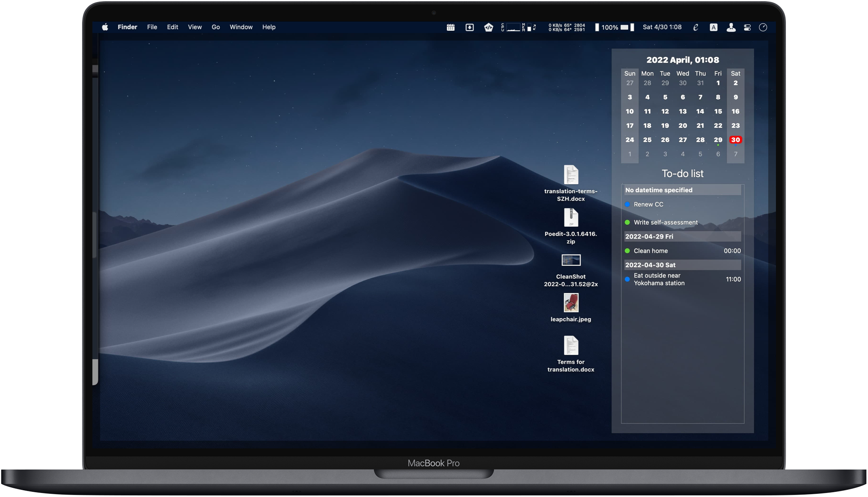Toggle the Renew CC to-do blue dot
Screen dimensions: 868x497
click(x=627, y=204)
